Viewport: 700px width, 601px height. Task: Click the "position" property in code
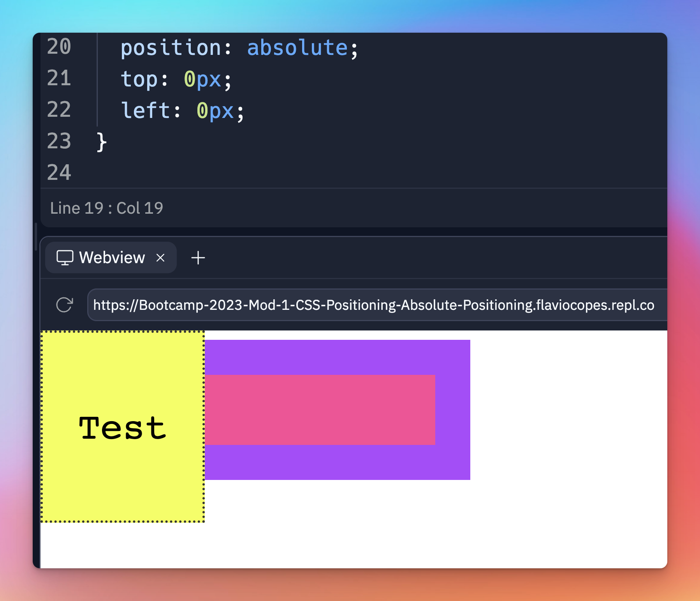171,48
